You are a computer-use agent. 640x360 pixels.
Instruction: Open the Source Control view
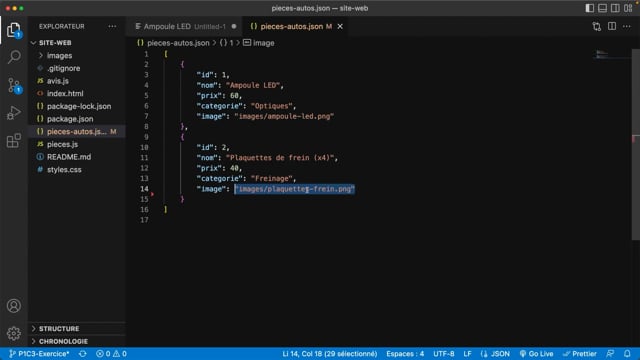pyautogui.click(x=14, y=85)
